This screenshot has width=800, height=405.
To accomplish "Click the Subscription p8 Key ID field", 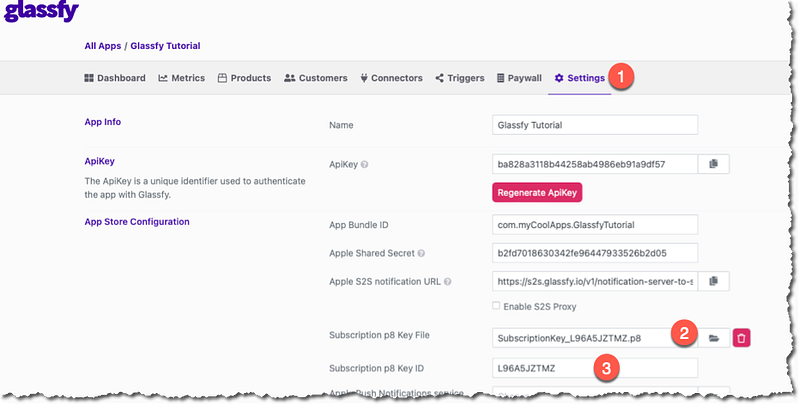I will [x=595, y=368].
